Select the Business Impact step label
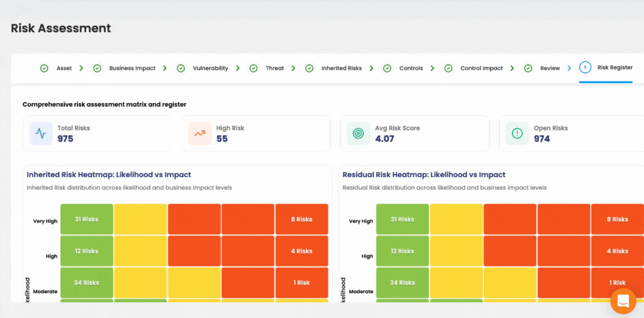Image resolution: width=644 pixels, height=318 pixels. point(132,68)
